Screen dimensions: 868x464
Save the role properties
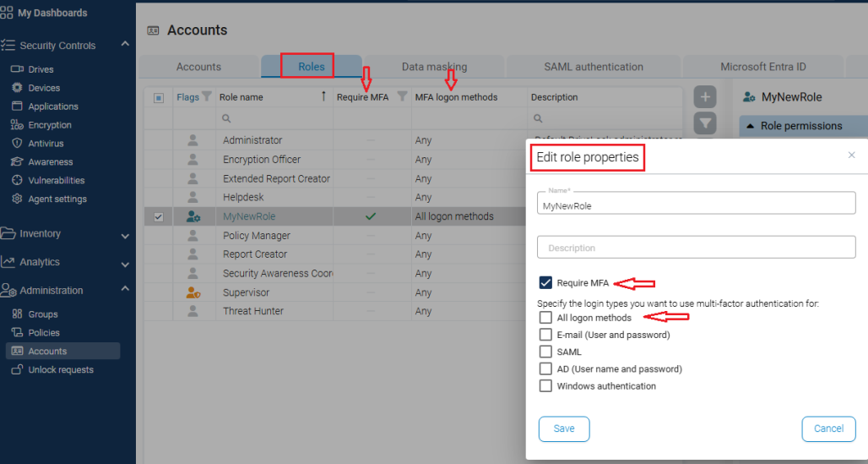click(x=564, y=429)
